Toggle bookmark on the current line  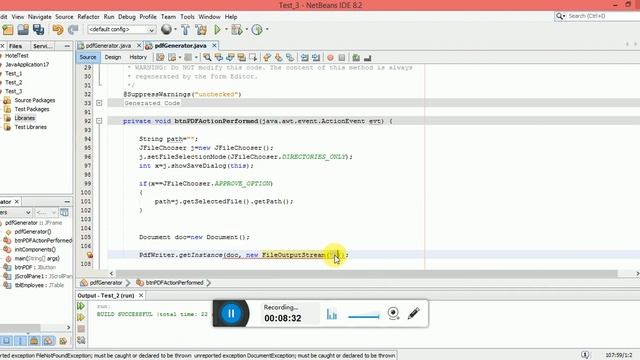(290, 58)
